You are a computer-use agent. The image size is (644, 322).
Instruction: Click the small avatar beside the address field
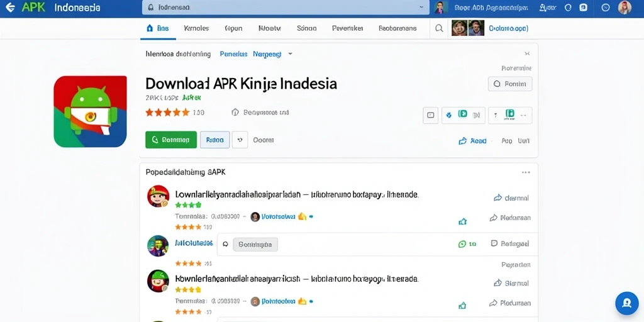point(440,8)
